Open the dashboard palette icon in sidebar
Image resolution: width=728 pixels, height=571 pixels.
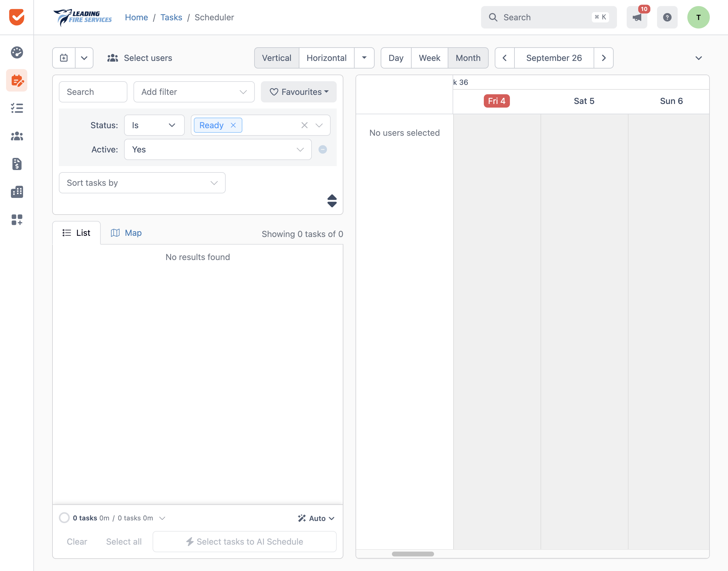[x=17, y=52]
